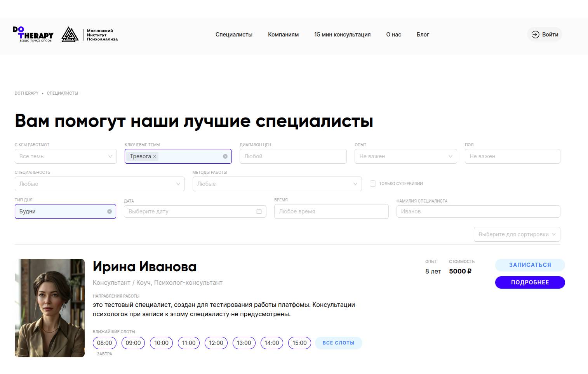The width and height of the screenshot is (588, 374).
Task: Click the experience value 8 лет
Action: [x=433, y=271]
